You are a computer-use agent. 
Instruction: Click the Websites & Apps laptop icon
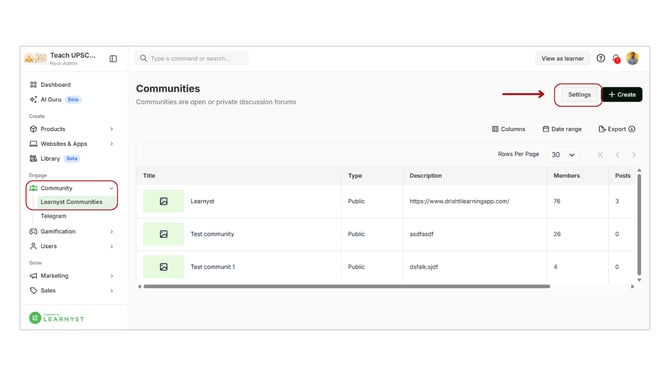point(33,144)
